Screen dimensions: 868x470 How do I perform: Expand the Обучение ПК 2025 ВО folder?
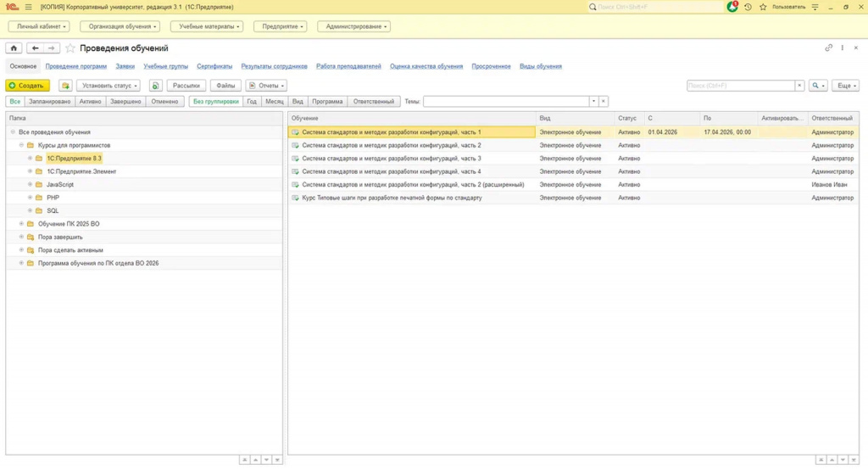click(21, 224)
